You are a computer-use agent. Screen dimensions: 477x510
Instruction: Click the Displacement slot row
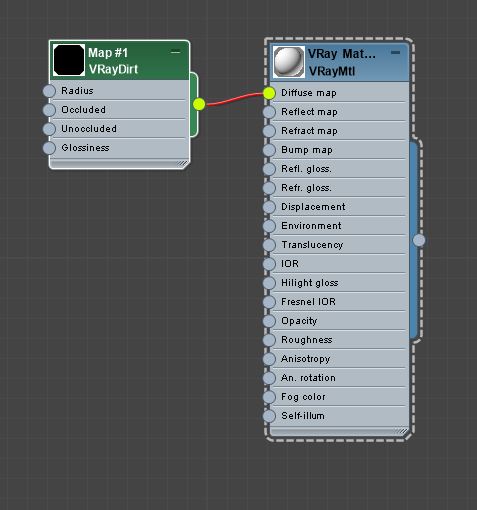tap(339, 207)
